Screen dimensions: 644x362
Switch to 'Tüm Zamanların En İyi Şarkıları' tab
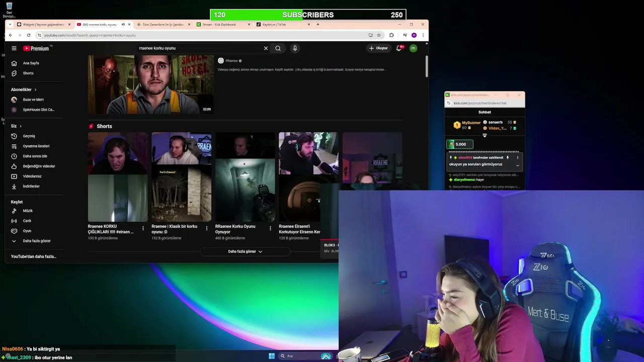[x=163, y=24]
